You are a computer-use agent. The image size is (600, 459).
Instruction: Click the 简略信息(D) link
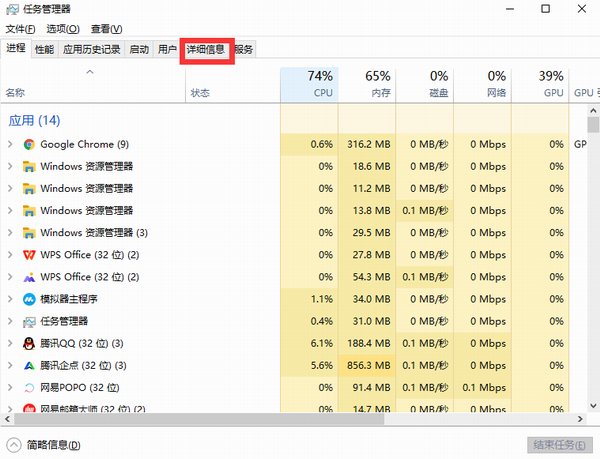tap(54, 445)
